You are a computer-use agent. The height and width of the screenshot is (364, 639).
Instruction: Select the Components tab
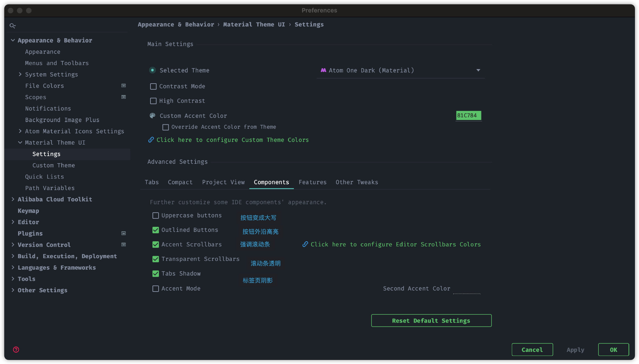[x=271, y=182]
